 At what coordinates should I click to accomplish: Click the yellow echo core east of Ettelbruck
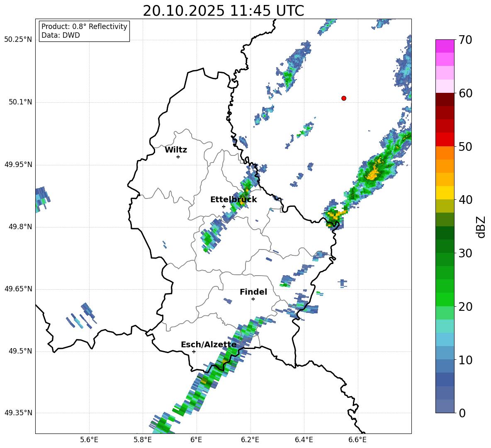pyautogui.click(x=242, y=202)
